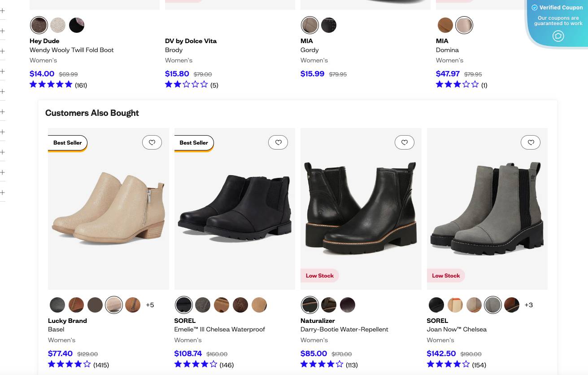View the MIA Gordy product page

(x=309, y=50)
